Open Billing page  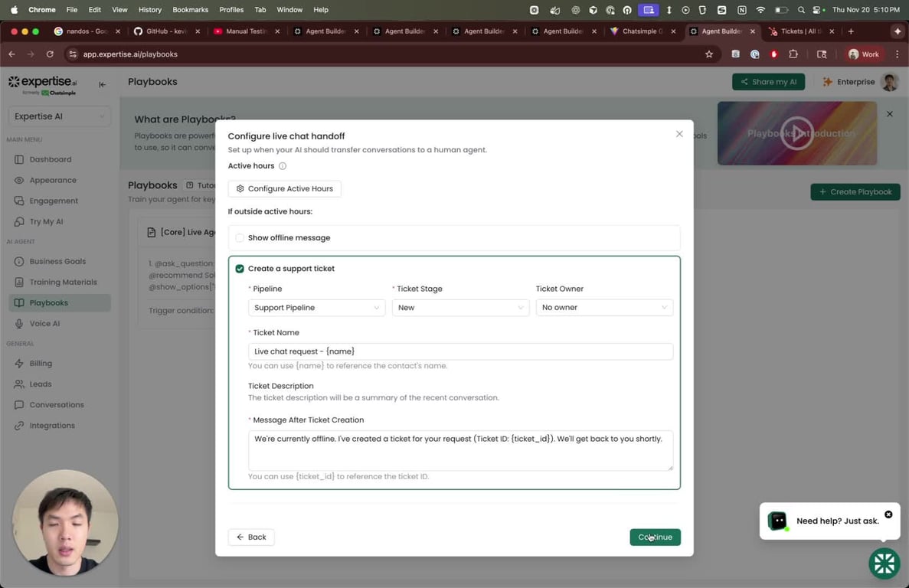pyautogui.click(x=41, y=363)
